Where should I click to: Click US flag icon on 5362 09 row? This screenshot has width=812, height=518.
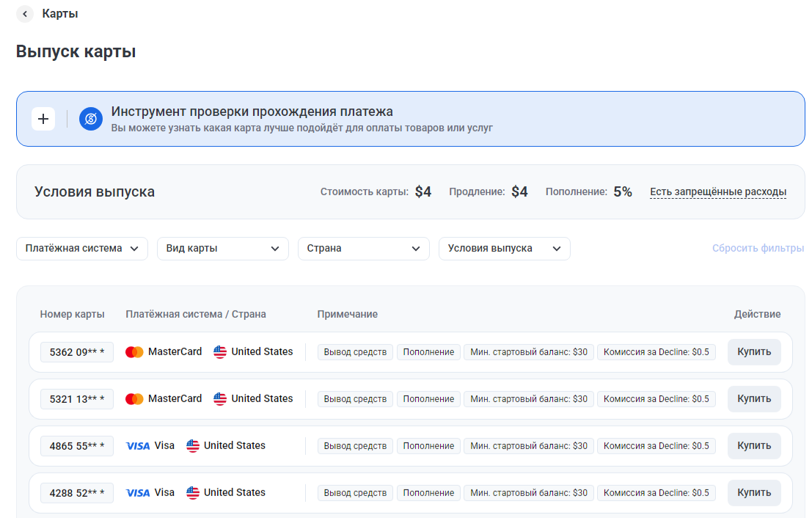point(220,352)
